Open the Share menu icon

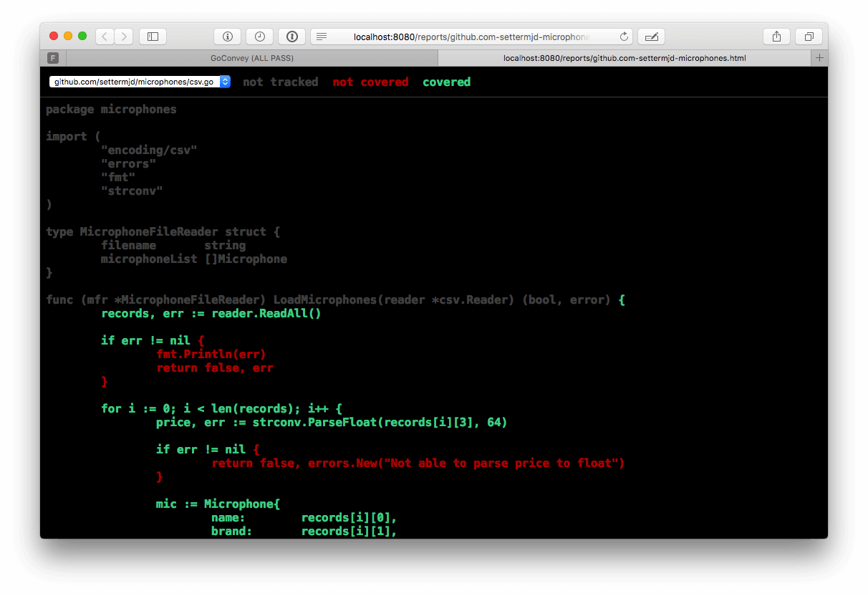tap(776, 37)
